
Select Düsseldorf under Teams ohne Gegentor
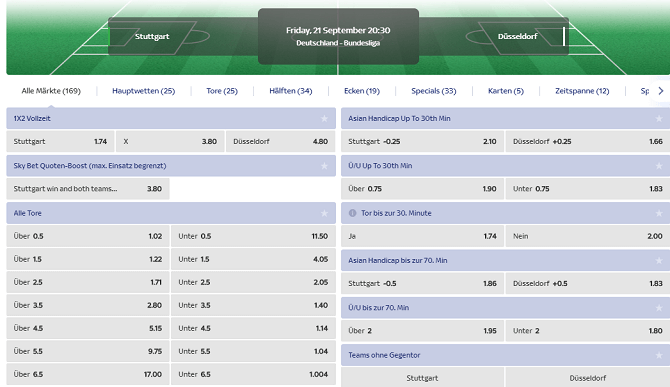pos(588,378)
